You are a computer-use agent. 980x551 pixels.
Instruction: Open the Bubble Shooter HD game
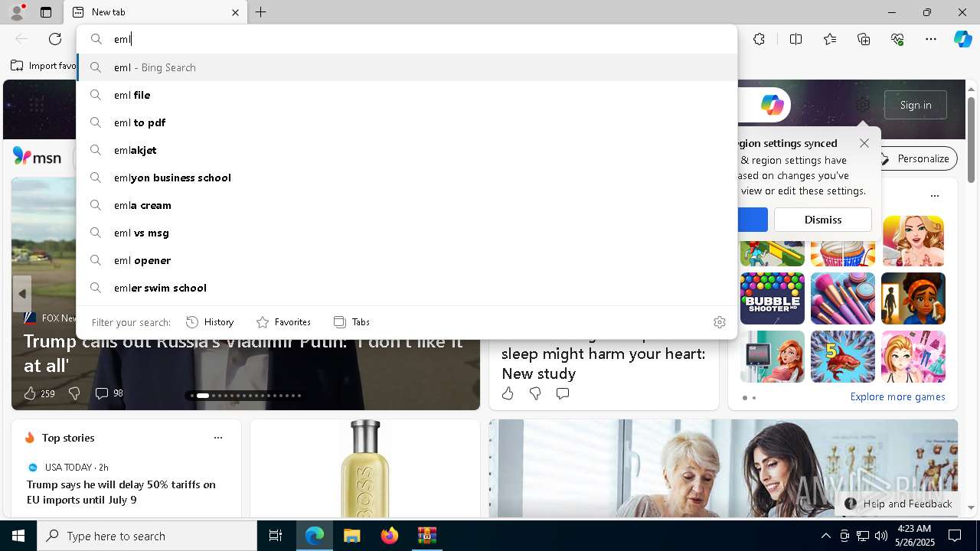coord(772,298)
